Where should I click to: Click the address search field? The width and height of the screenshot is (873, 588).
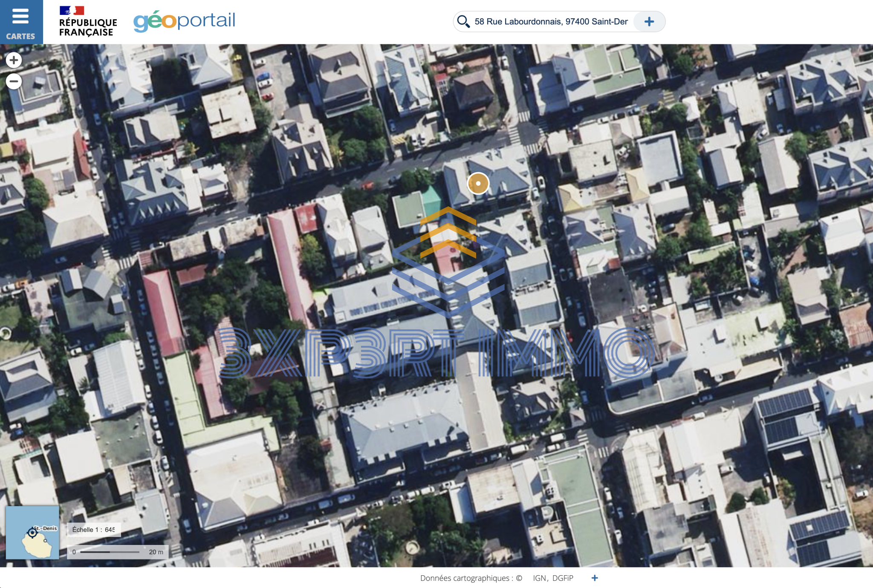(551, 22)
